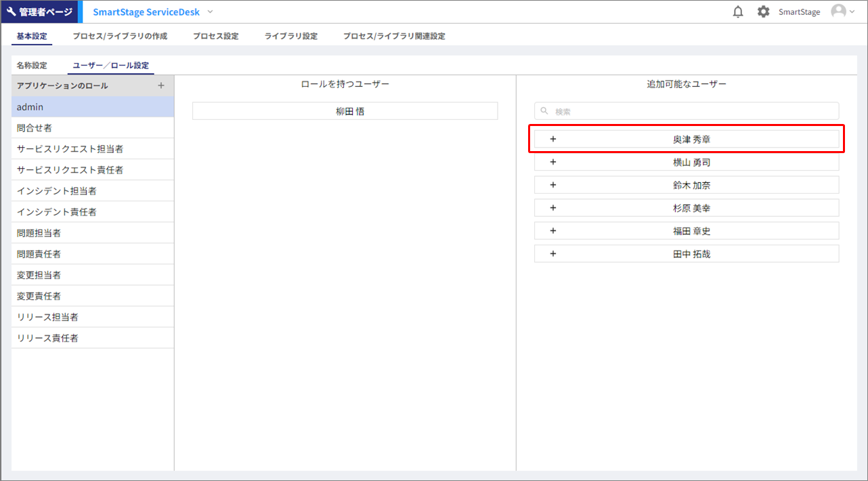
Task: Open the ライブラリ設定 menu
Action: coord(290,36)
